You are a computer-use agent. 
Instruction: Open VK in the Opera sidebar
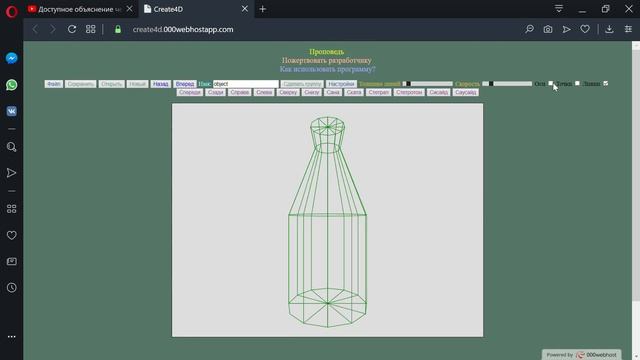coord(11,111)
